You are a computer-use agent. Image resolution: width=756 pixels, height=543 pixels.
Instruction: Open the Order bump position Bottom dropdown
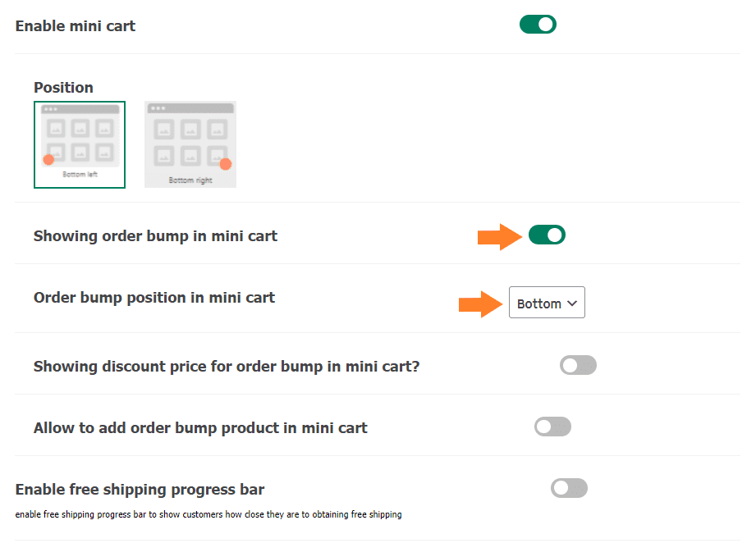point(547,303)
